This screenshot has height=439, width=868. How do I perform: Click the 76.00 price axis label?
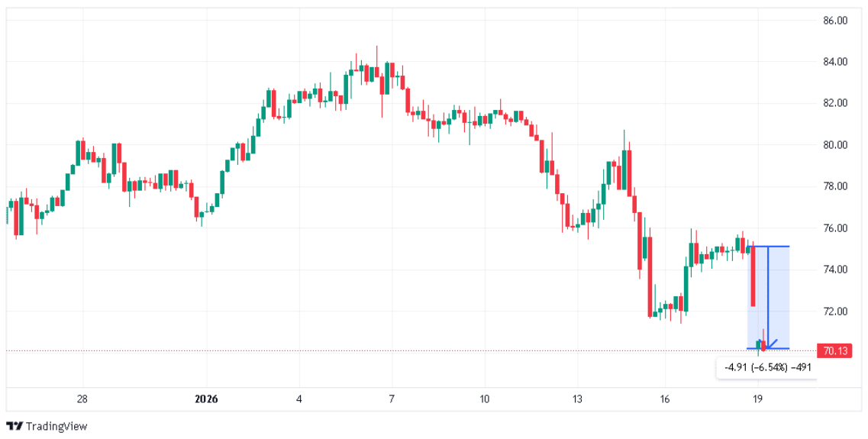[x=837, y=228]
